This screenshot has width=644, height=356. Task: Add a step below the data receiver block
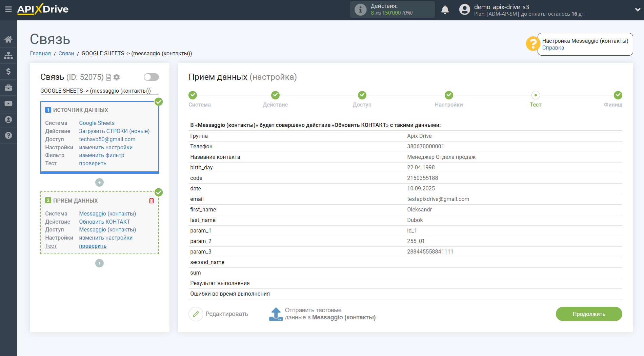tap(99, 263)
